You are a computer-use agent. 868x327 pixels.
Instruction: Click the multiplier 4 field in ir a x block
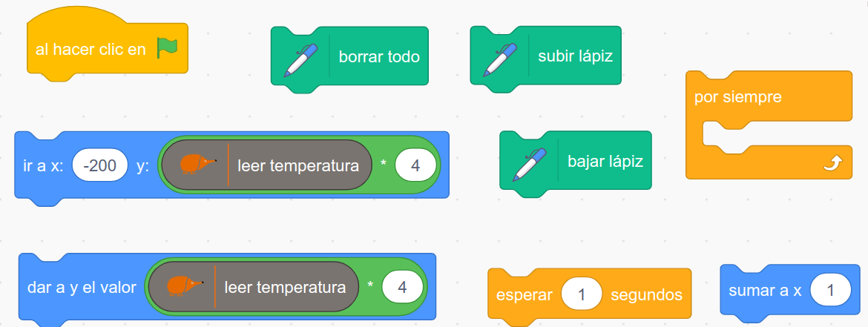pos(415,165)
